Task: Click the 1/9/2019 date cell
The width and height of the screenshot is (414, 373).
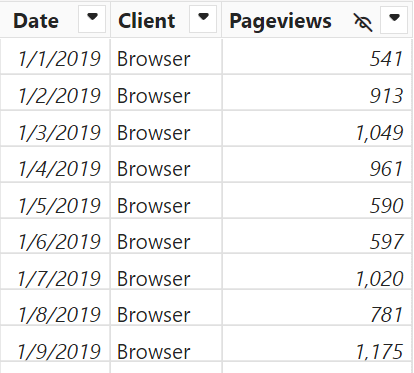Action: (x=55, y=344)
